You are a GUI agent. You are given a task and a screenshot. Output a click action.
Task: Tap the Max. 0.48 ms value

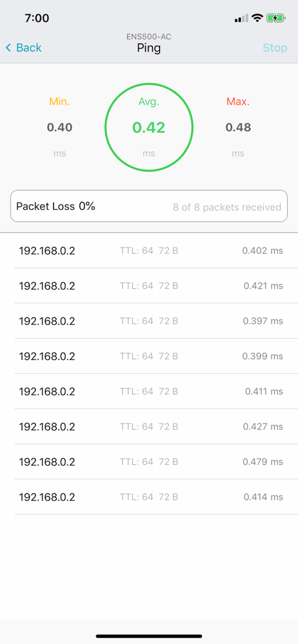click(x=238, y=128)
